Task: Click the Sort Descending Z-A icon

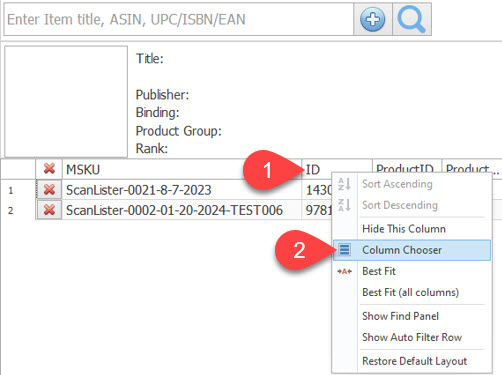Action: point(344,205)
